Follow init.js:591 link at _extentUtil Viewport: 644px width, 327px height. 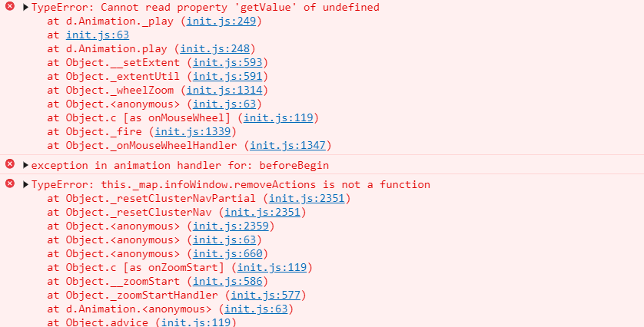(227, 76)
